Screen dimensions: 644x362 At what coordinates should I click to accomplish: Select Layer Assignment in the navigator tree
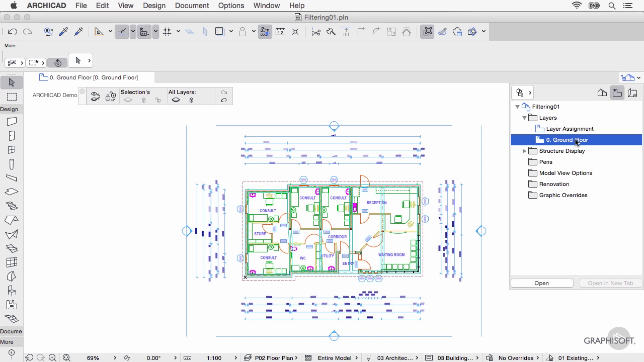570,129
